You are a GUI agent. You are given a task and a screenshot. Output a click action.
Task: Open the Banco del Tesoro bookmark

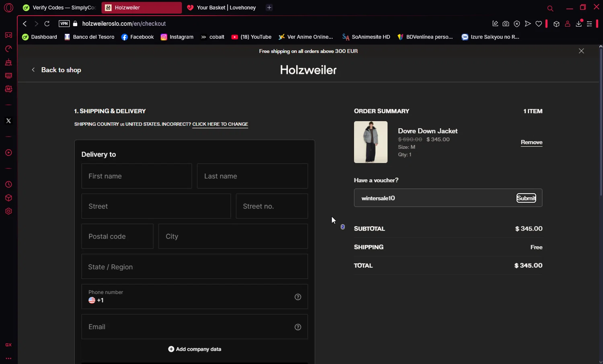[90, 37]
